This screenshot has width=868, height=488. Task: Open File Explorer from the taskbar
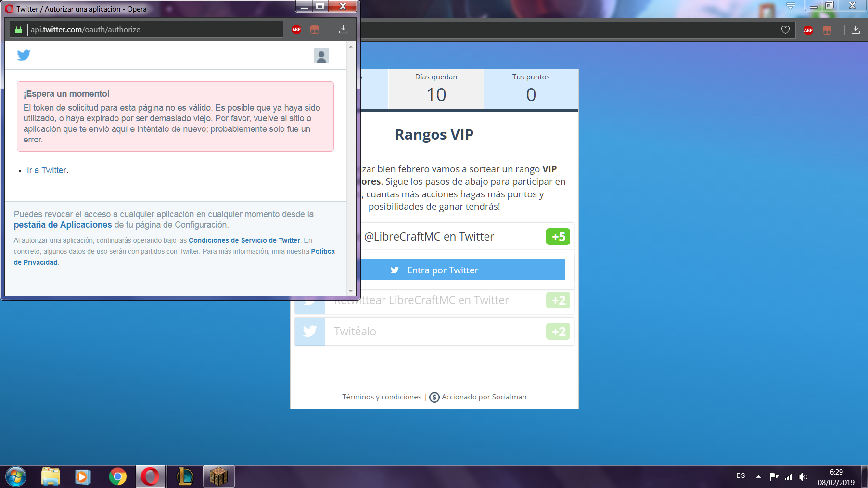[51, 477]
